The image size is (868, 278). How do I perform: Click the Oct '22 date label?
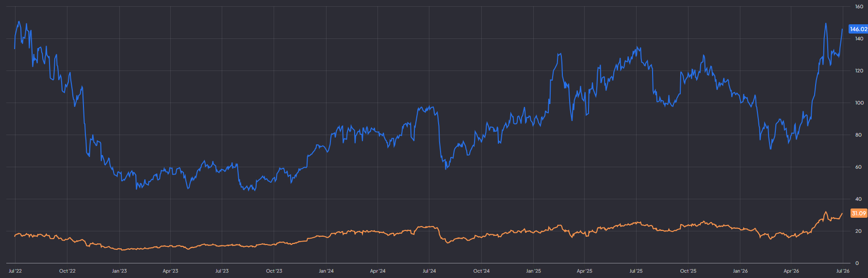click(67, 271)
